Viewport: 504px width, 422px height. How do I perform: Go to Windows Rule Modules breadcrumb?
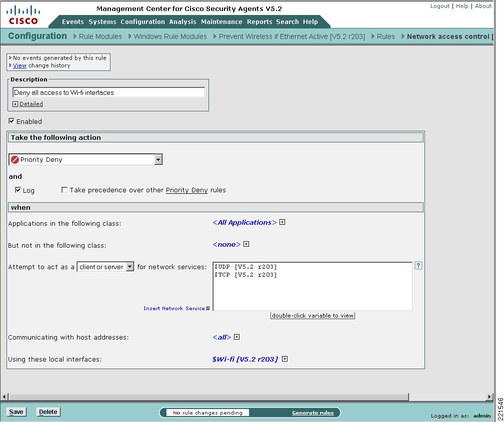point(170,36)
